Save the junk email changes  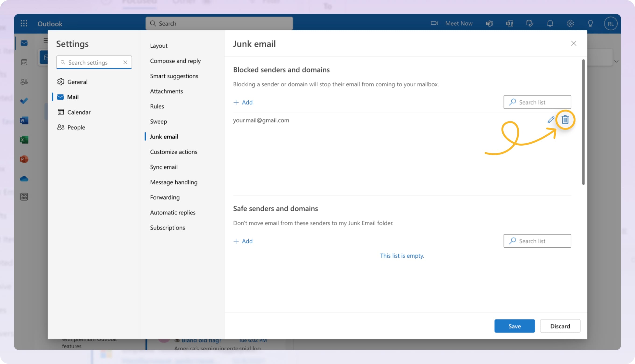[x=515, y=326]
